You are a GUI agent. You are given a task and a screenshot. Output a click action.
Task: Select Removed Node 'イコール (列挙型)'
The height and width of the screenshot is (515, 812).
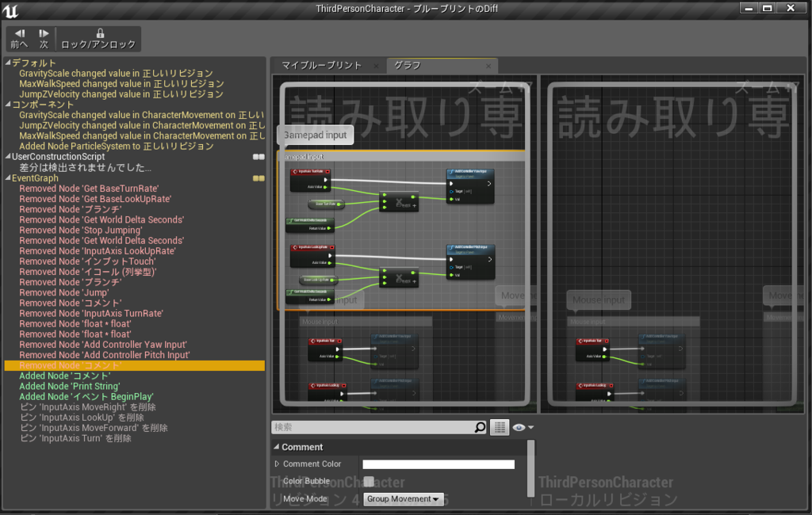click(x=87, y=272)
